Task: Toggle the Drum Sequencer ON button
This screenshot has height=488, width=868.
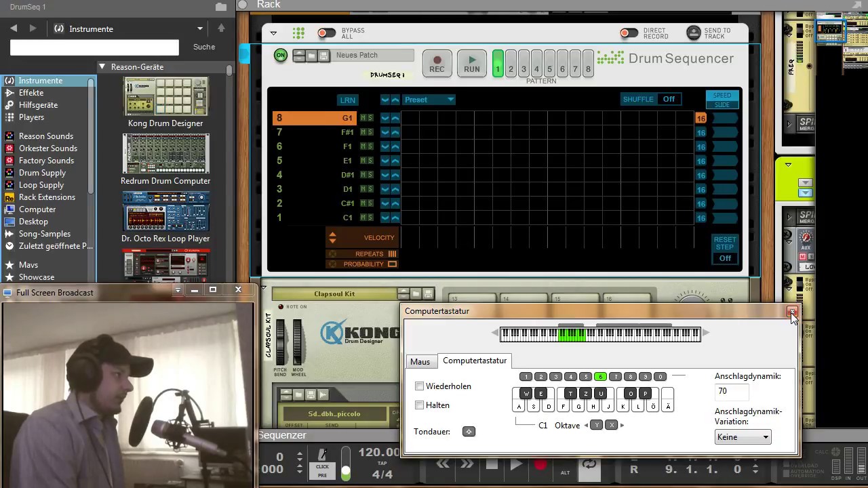Action: [281, 56]
